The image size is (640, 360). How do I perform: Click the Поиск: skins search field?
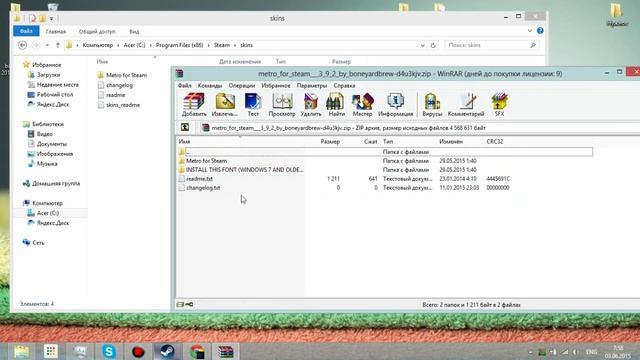coord(492,45)
